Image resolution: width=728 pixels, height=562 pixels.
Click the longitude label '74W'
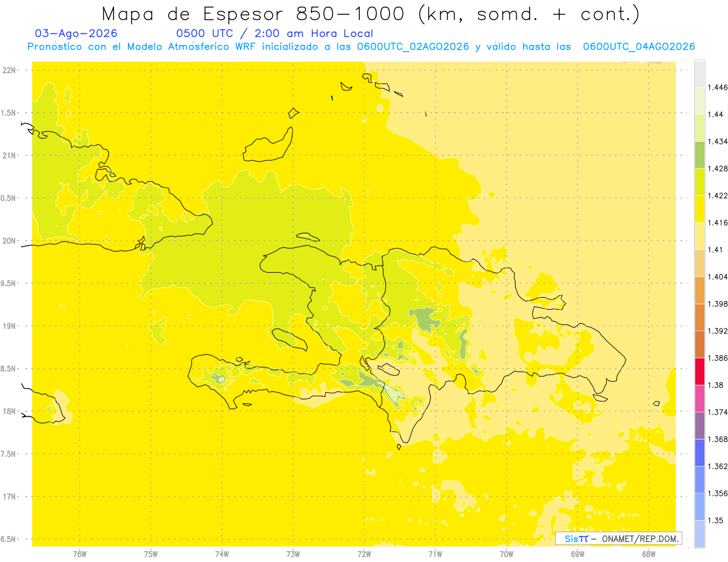(221, 554)
